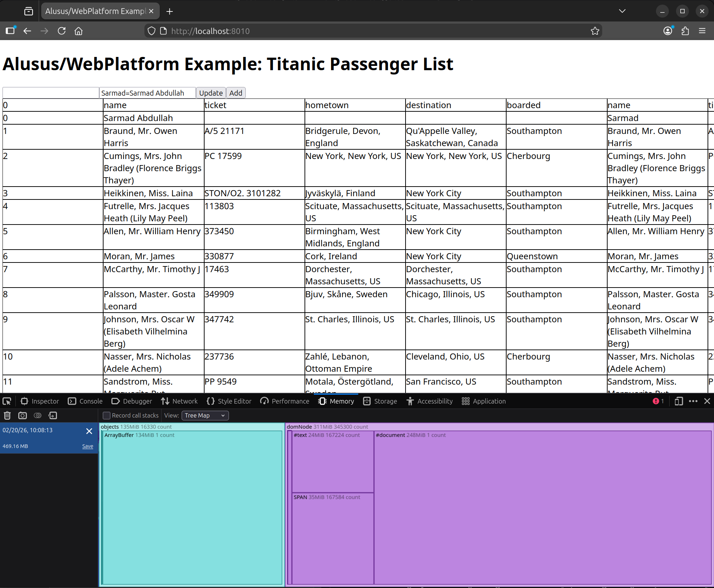The image size is (714, 588).
Task: Bookmark page with the star icon
Action: (x=595, y=31)
